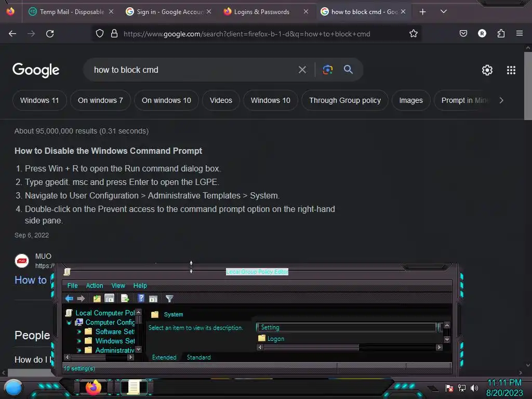This screenshot has height=399, width=532.
Task: Export list in Group Policy Editor toolbar
Action: tap(125, 299)
